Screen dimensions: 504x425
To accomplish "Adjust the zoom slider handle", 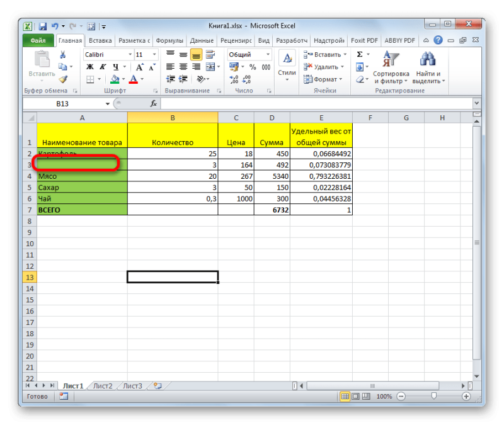I will 433,396.
